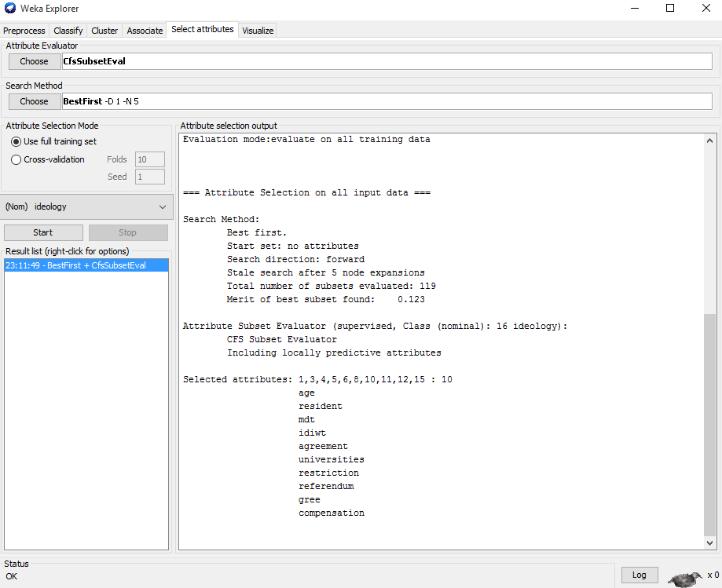Image resolution: width=722 pixels, height=588 pixels.
Task: Click the 'compensation' attribute in output
Action: click(x=332, y=513)
